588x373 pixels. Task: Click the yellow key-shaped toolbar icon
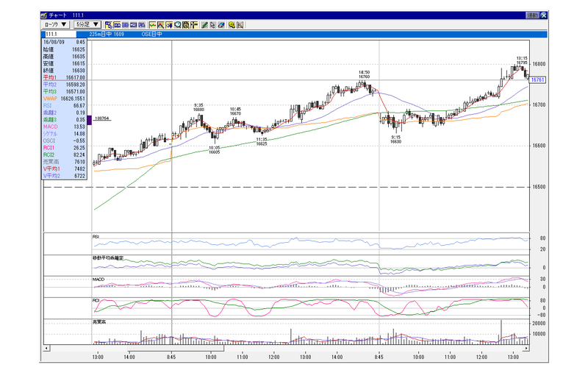[232, 25]
